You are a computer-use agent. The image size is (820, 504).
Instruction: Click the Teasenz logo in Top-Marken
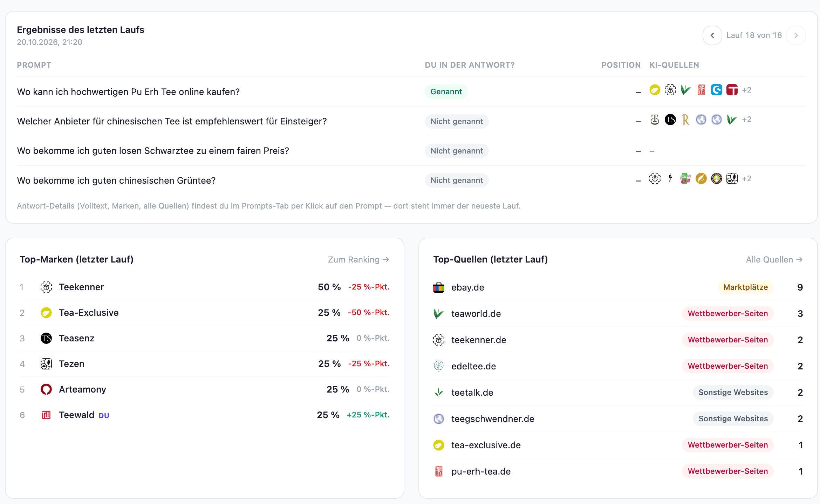pos(46,338)
